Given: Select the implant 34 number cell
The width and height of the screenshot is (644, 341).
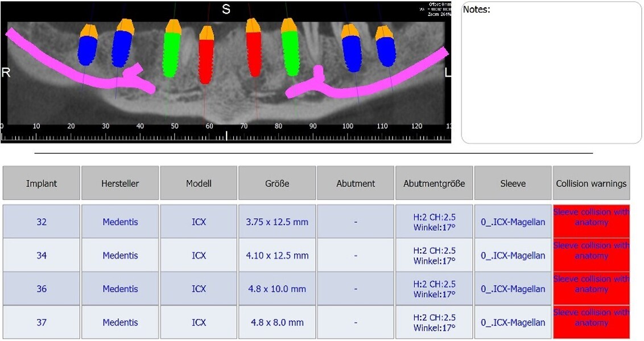Looking at the screenshot, I should click(42, 255).
